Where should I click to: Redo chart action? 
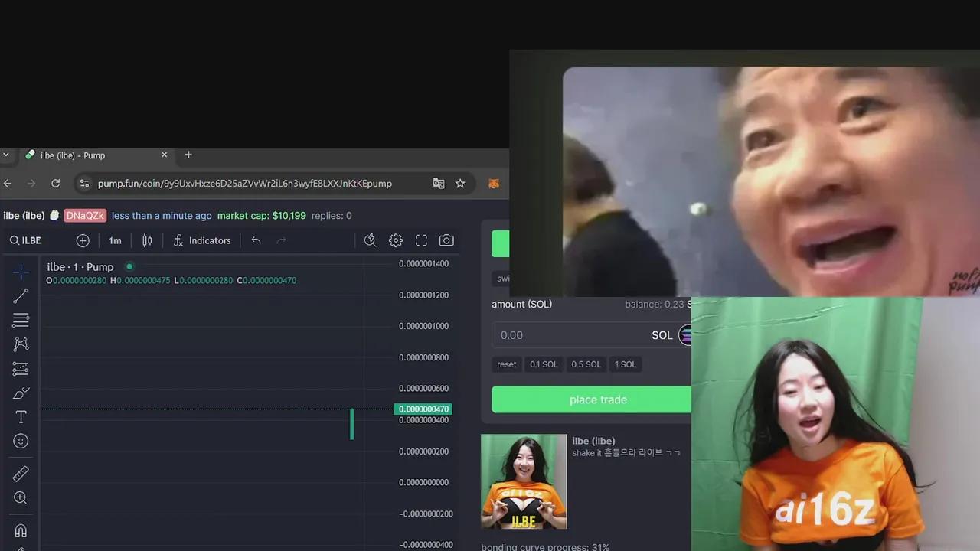coord(281,240)
